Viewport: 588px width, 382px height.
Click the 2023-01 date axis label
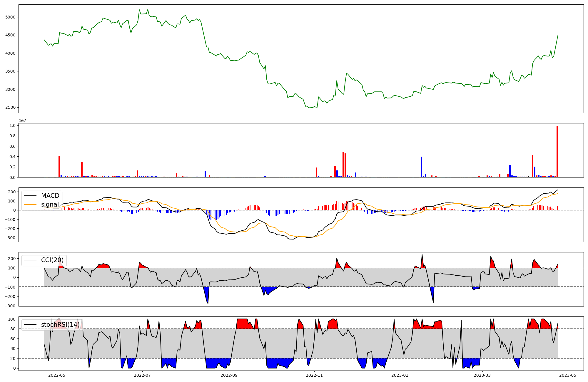tap(400, 375)
